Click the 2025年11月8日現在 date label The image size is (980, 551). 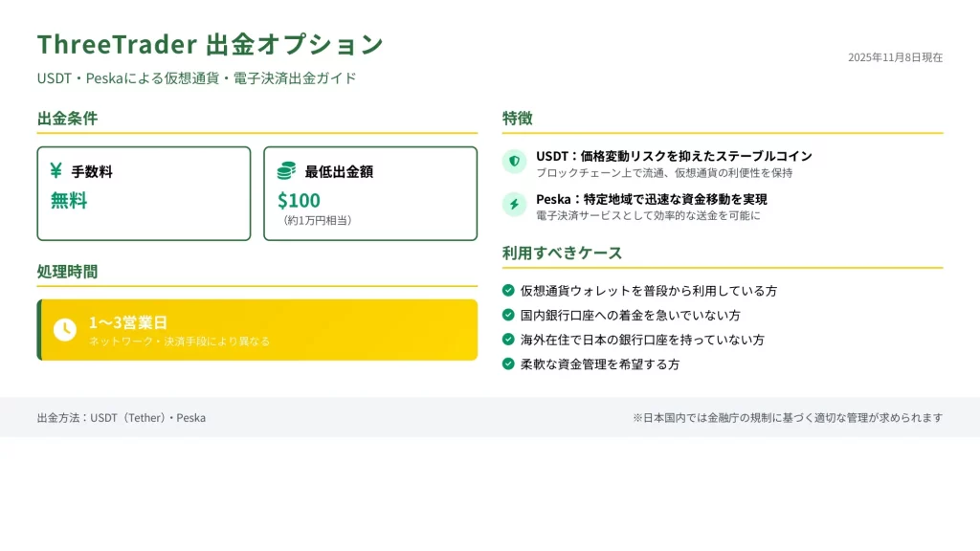pyautogui.click(x=895, y=57)
